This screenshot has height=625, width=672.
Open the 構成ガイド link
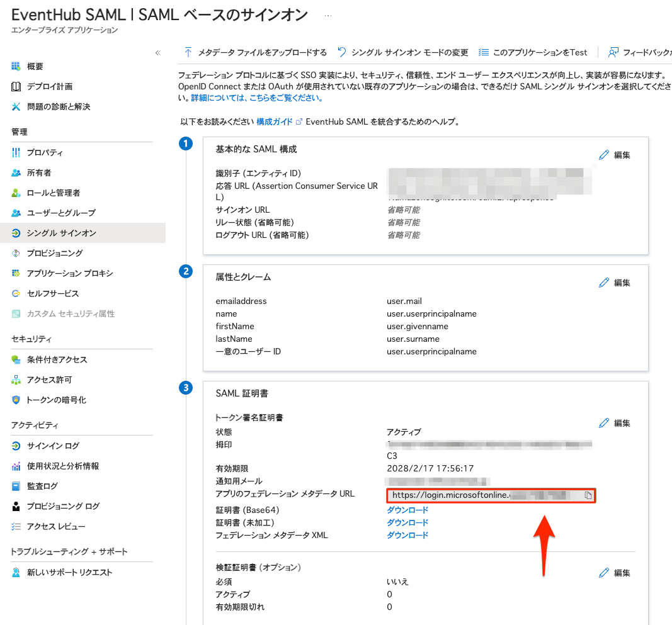coord(275,121)
